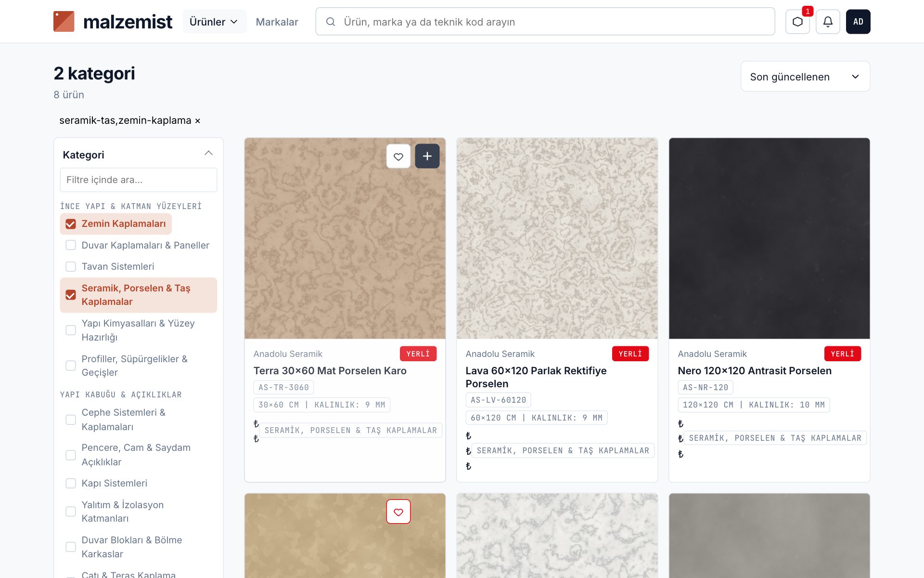This screenshot has width=924, height=578.
Task: Check Pencere, Cam & Saydam Açıklıklar
Action: point(71,455)
